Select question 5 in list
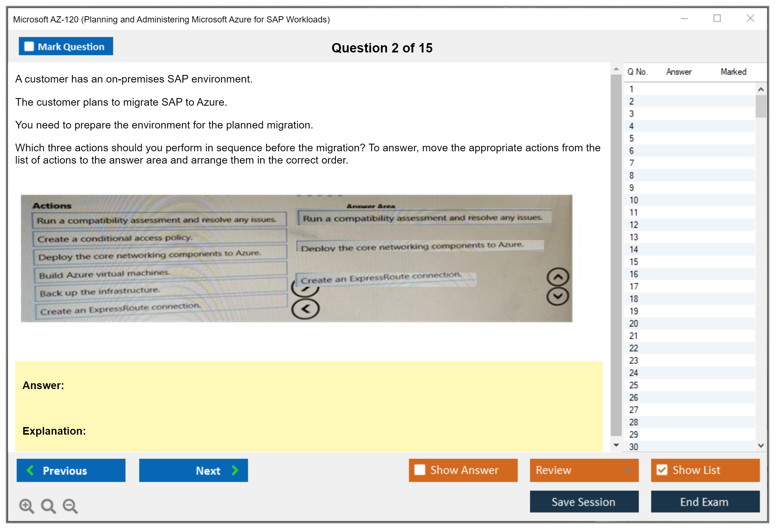 (631, 138)
